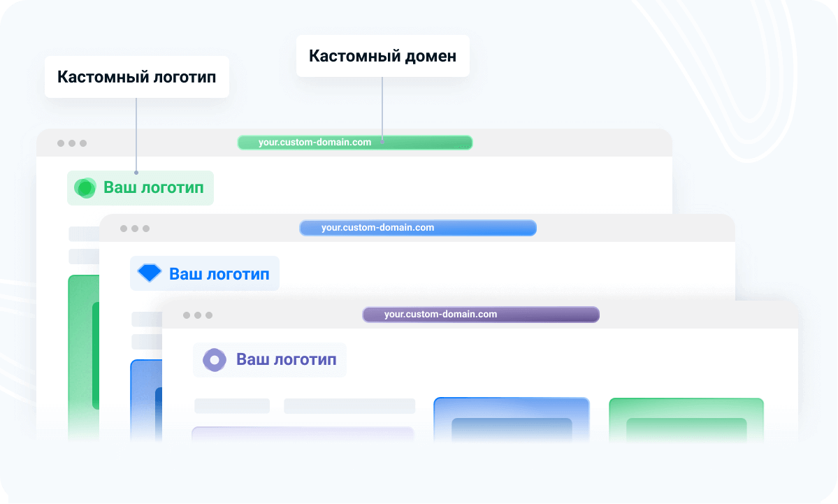Select the green "Ваш логотип" text
This screenshot has height=504, width=838.
coord(153,187)
